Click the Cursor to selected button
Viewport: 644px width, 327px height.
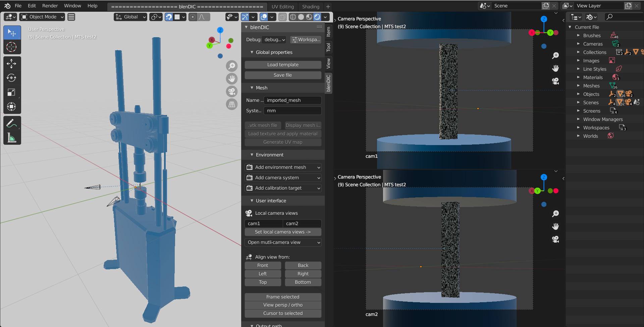pyautogui.click(x=283, y=313)
